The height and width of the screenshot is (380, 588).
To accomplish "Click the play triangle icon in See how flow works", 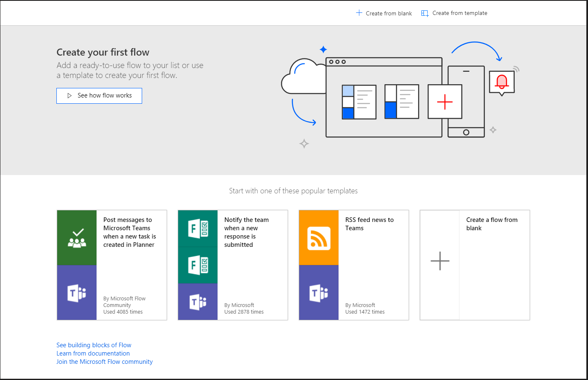I will pyautogui.click(x=70, y=95).
